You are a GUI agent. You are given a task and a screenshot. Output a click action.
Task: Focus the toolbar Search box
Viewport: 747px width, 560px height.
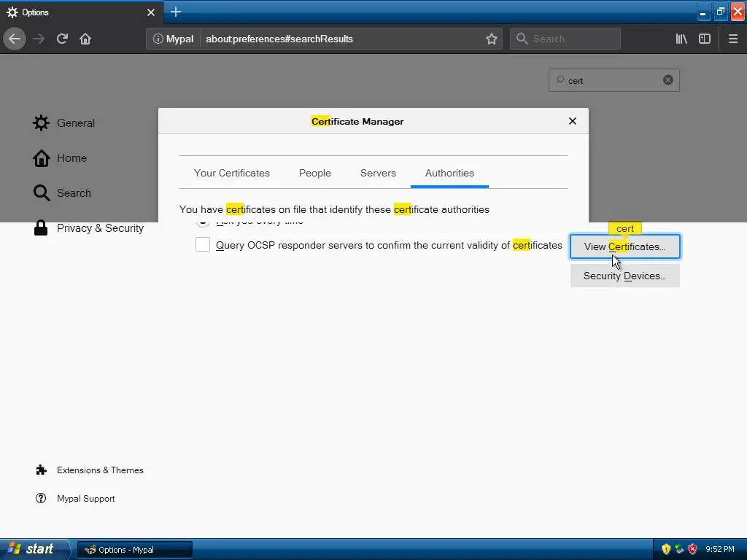565,39
